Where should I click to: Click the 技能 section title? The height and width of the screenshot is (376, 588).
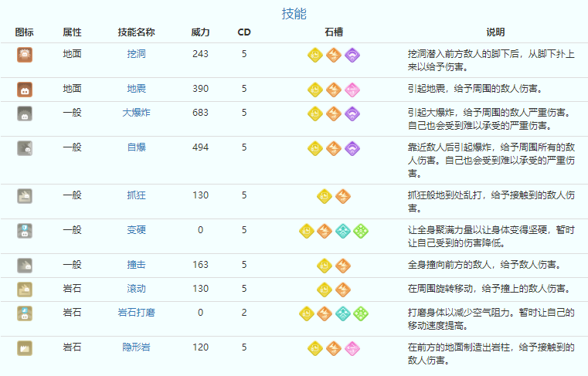[294, 13]
